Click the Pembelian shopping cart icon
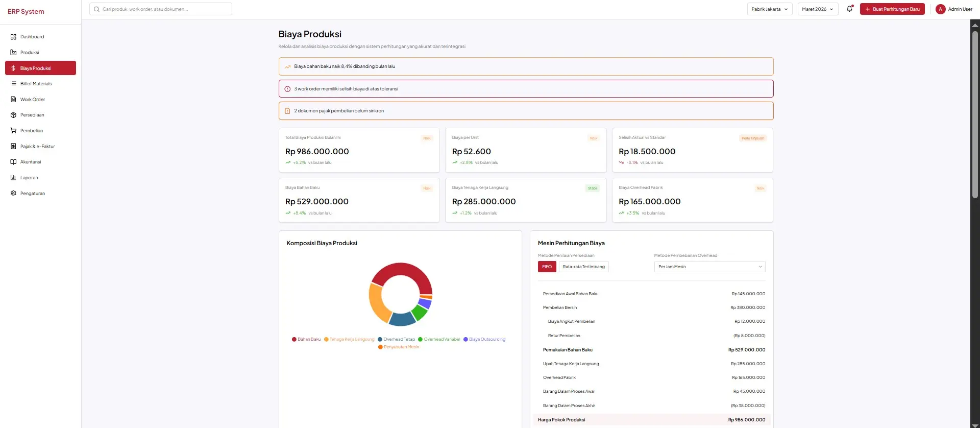This screenshot has height=428, width=980. [x=13, y=131]
